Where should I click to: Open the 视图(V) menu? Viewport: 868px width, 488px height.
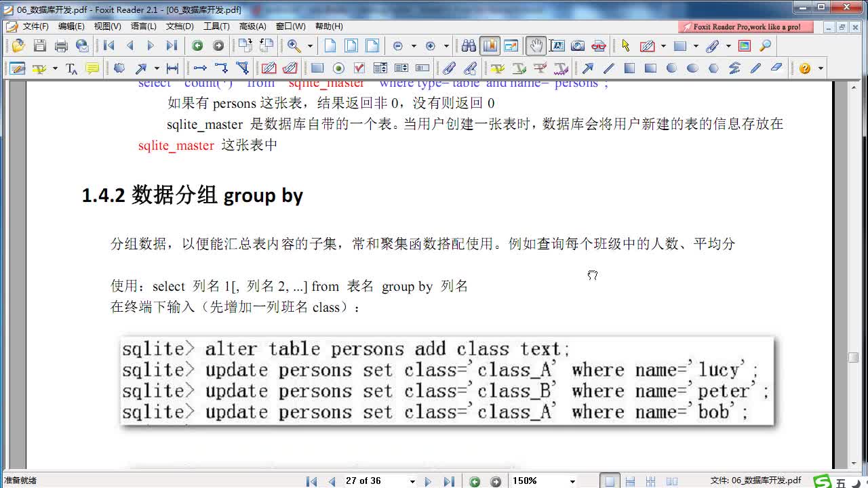click(x=107, y=26)
